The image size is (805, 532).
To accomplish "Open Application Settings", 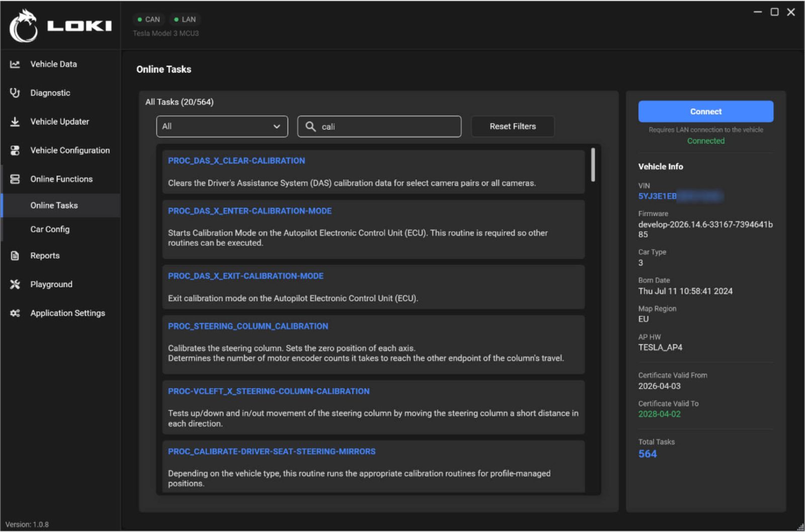I will [x=60, y=313].
